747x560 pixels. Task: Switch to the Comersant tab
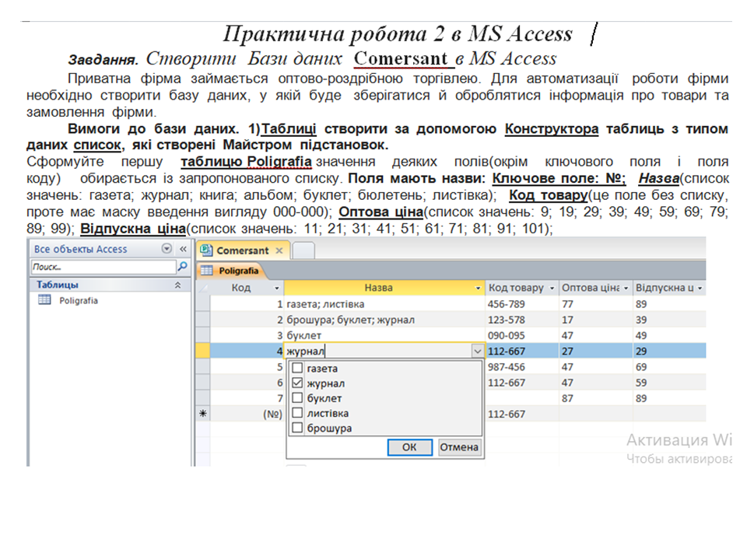[x=242, y=250]
